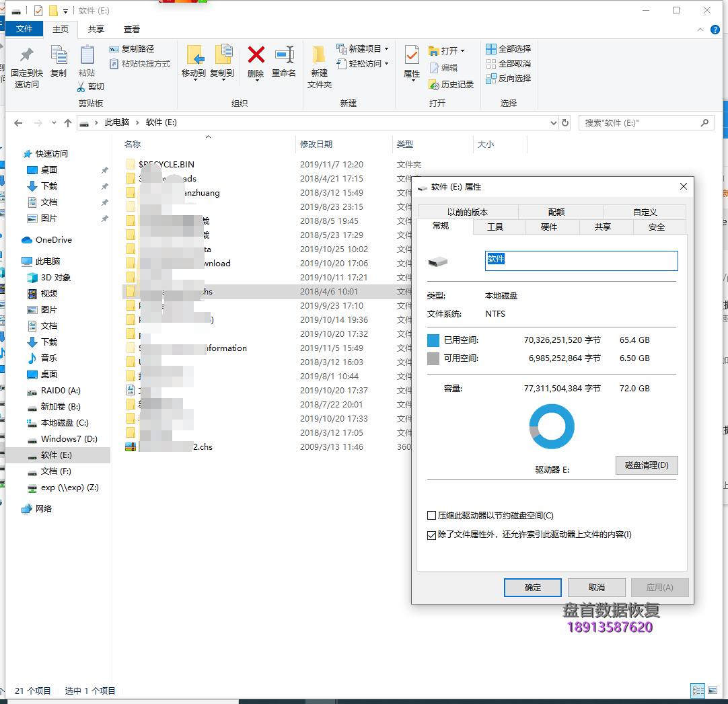Switch to large icons view toggle

(x=714, y=691)
